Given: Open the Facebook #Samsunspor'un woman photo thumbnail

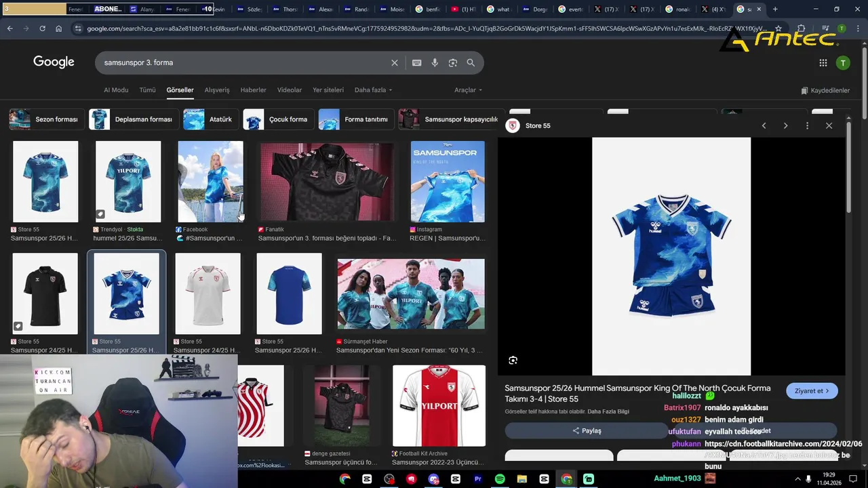Looking at the screenshot, I should coord(210,182).
